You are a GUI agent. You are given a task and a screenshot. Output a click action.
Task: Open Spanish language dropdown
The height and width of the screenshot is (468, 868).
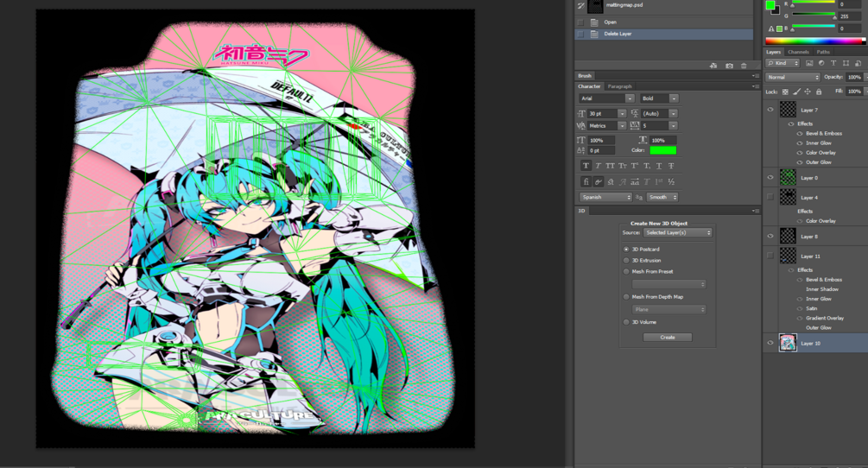click(605, 197)
